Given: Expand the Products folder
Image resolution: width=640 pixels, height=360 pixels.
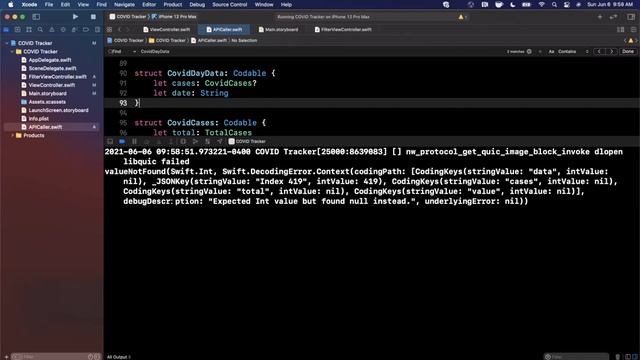Looking at the screenshot, I should [12, 136].
